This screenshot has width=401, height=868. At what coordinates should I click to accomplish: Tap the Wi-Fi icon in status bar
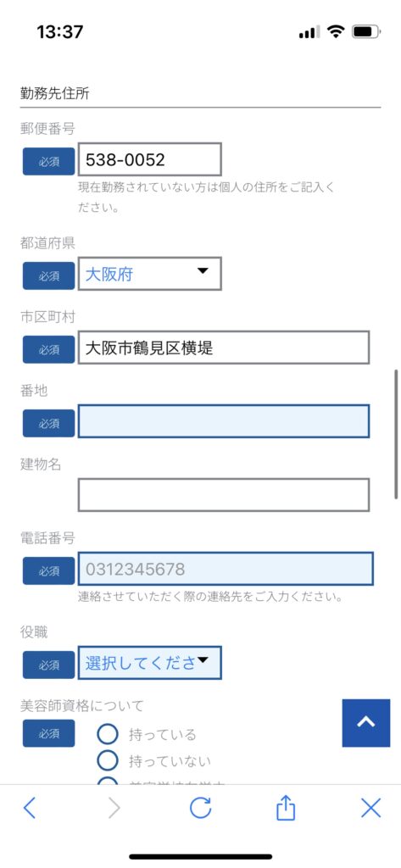click(x=336, y=31)
